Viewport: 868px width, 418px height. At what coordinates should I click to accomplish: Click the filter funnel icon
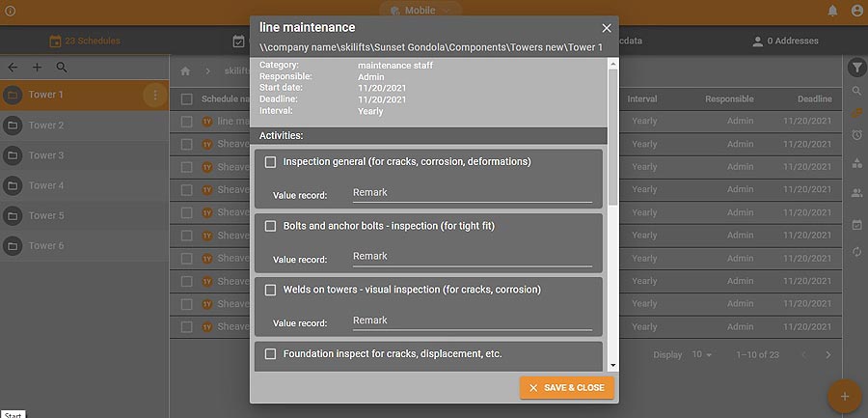point(856,67)
